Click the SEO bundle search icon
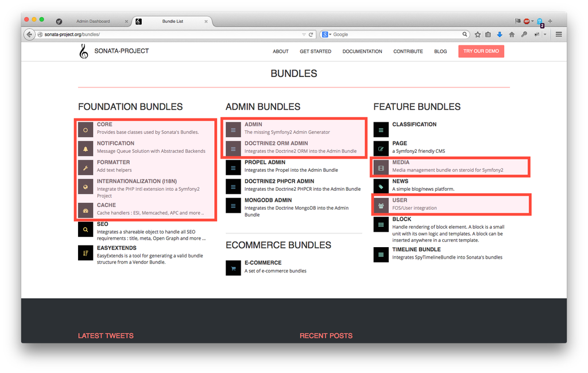 [86, 229]
